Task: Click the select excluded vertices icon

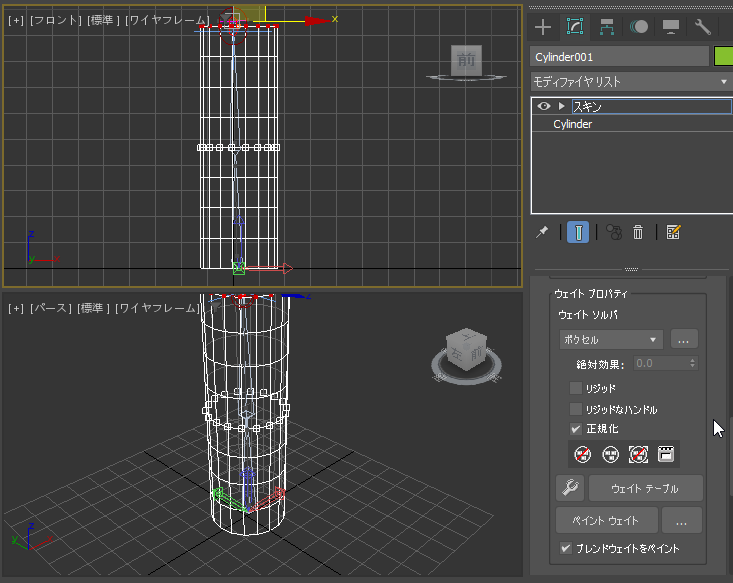Action: (x=638, y=454)
